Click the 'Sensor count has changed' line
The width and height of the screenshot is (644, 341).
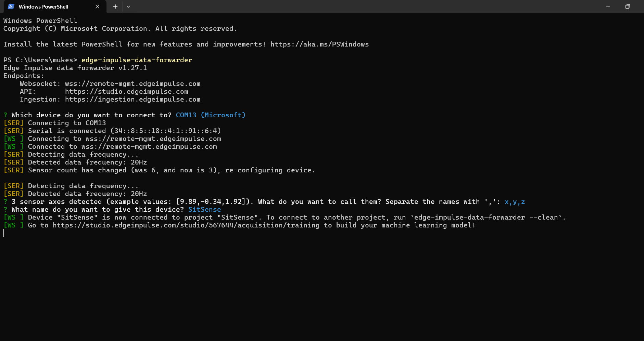coord(159,170)
